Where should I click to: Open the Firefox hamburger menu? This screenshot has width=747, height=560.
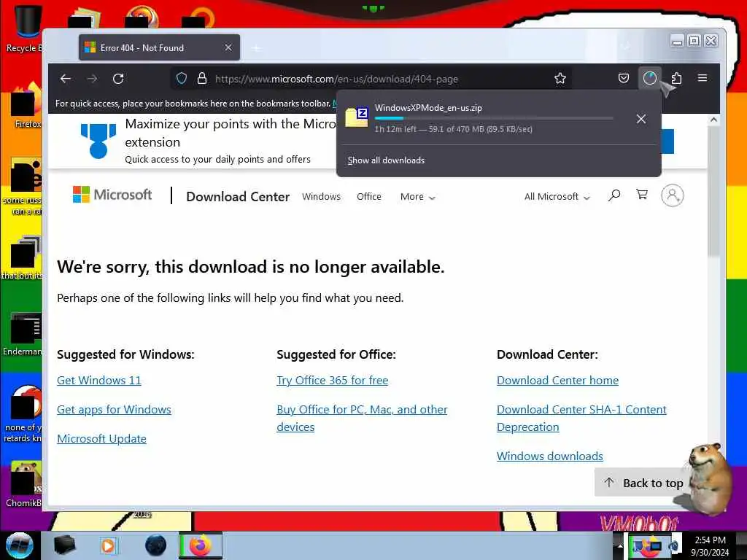point(703,77)
